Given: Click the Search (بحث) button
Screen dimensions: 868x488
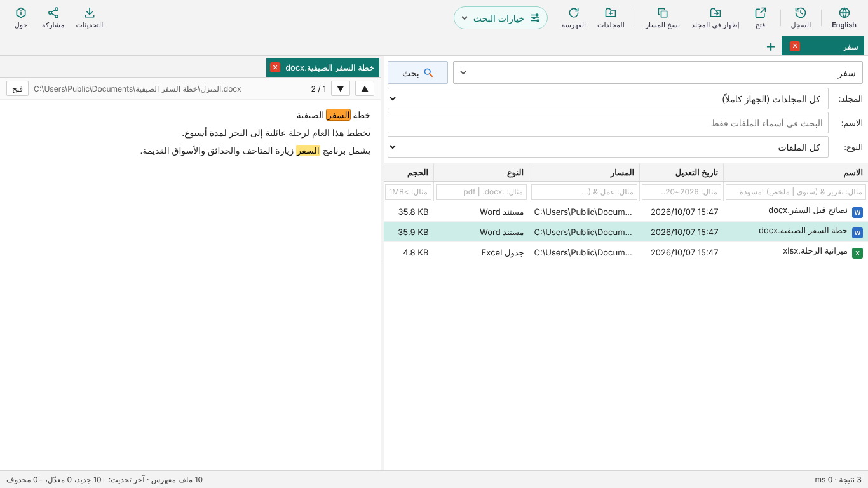Looking at the screenshot, I should pyautogui.click(x=417, y=72).
